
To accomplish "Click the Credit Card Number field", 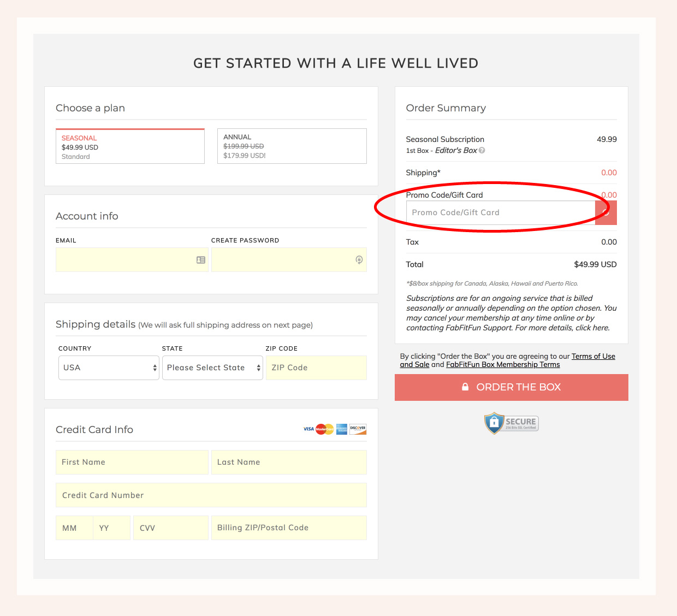I will coord(211,495).
